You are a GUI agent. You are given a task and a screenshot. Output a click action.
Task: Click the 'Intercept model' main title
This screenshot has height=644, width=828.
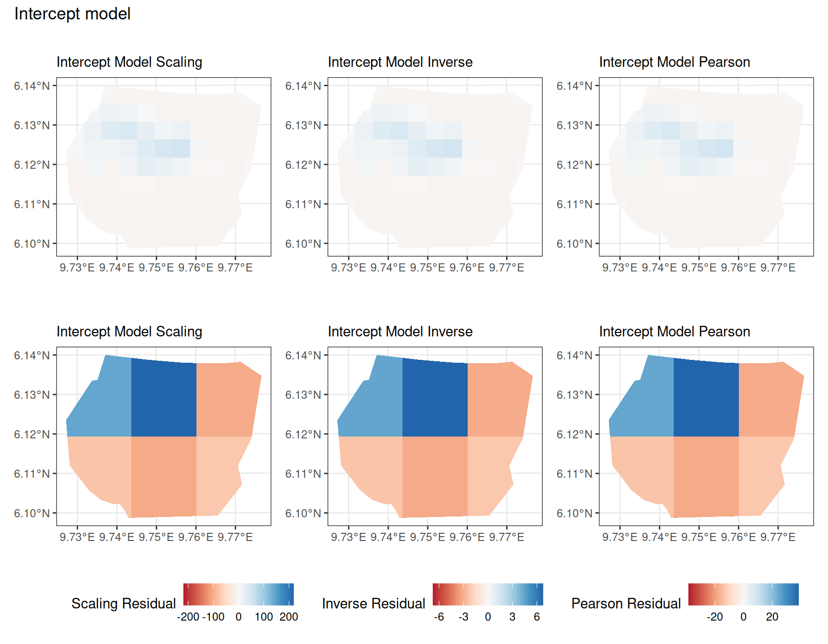pyautogui.click(x=72, y=13)
